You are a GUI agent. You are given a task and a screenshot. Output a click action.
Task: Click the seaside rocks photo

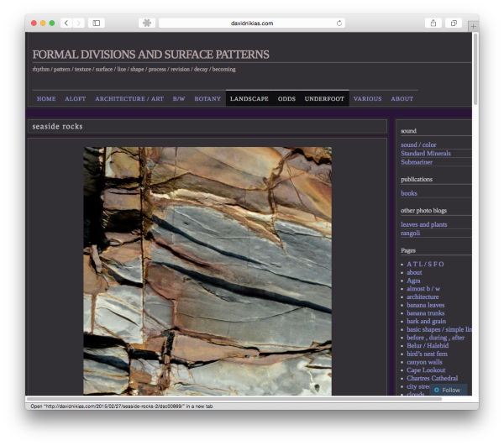[x=207, y=270]
